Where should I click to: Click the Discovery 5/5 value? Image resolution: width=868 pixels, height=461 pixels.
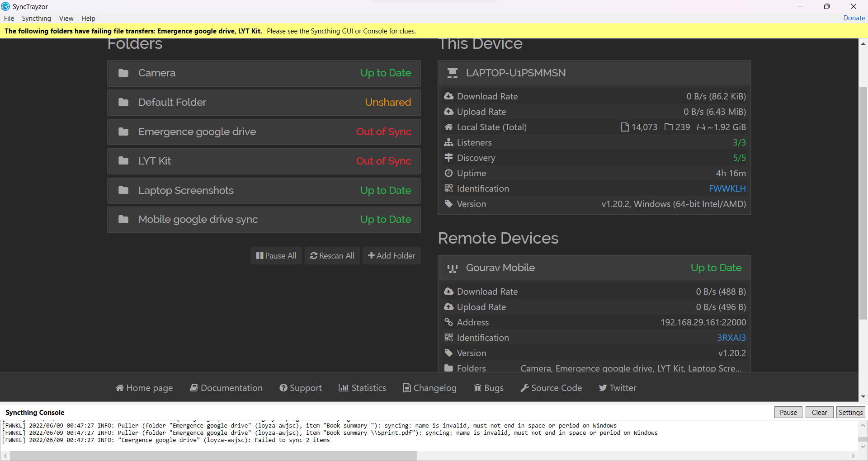[739, 158]
